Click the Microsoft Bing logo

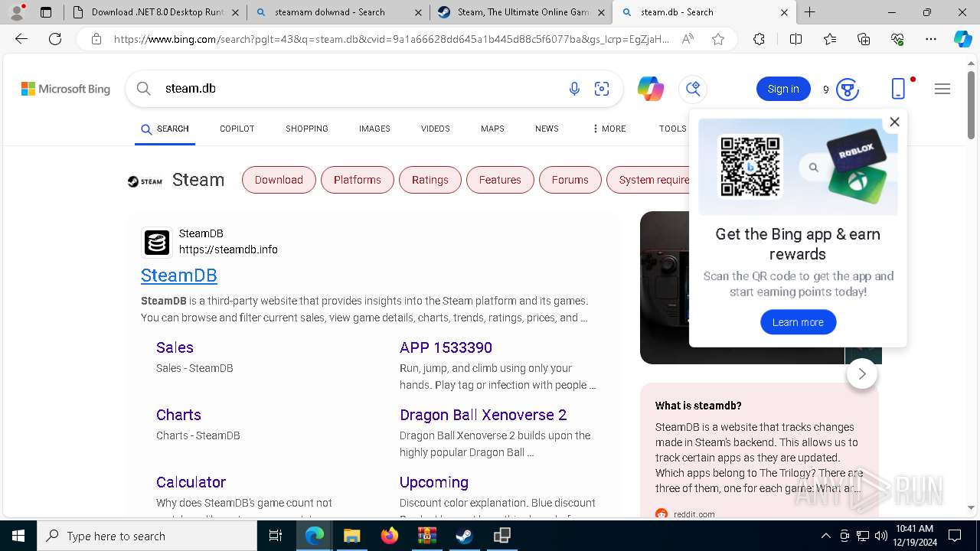[66, 89]
